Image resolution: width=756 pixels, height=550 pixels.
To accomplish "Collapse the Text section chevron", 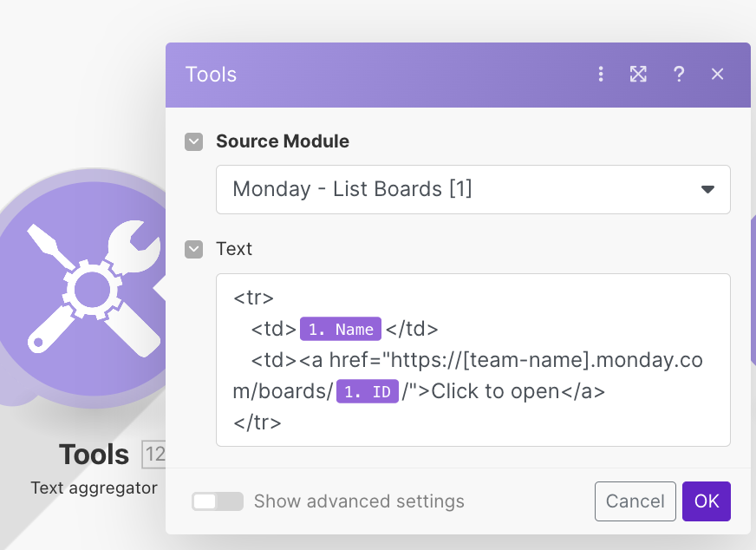I will click(194, 250).
